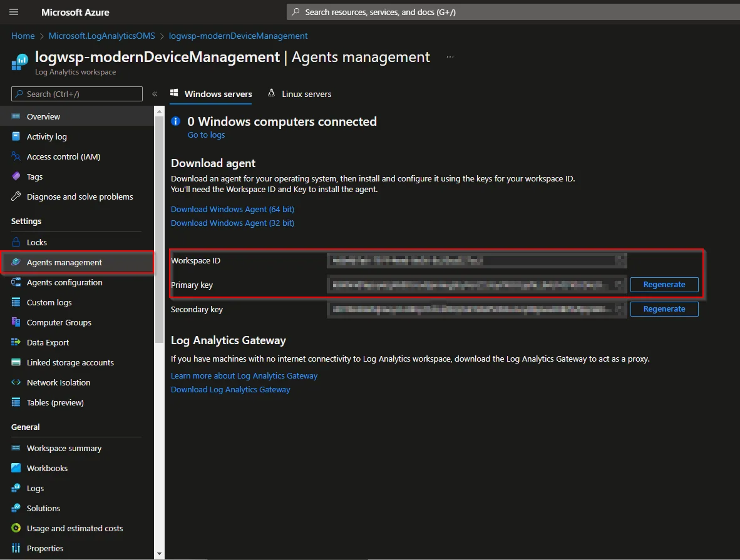Click the Microsoft Azure title
Image resolution: width=740 pixels, height=560 pixels.
(75, 12)
